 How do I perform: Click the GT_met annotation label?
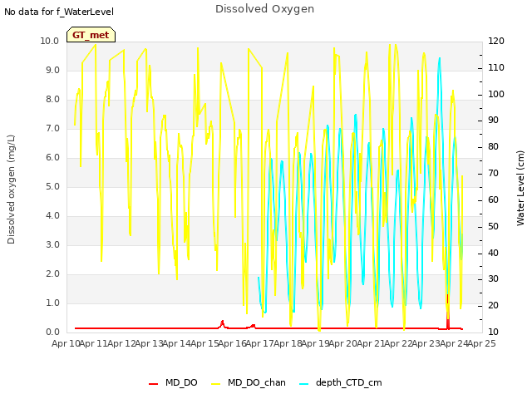click(x=91, y=35)
